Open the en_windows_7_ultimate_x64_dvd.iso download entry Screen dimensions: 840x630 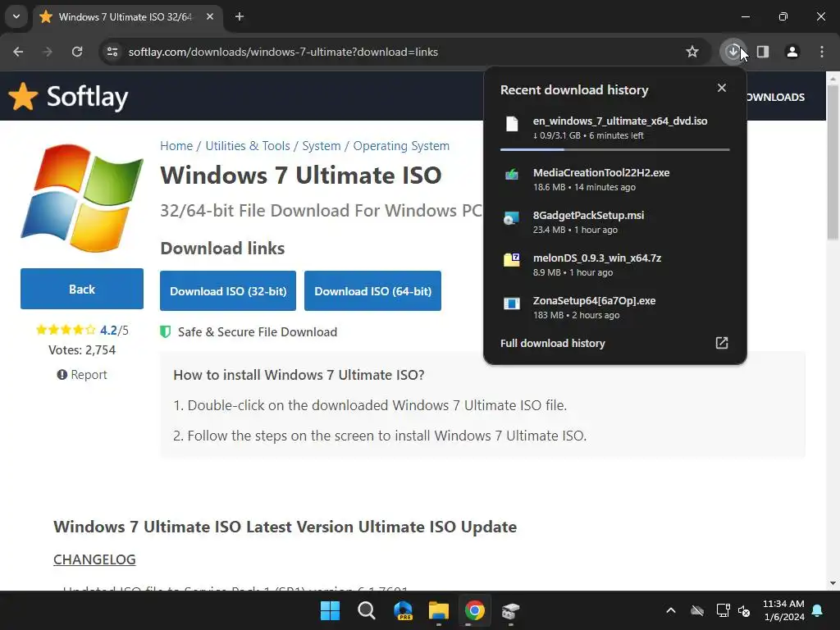[615, 128]
